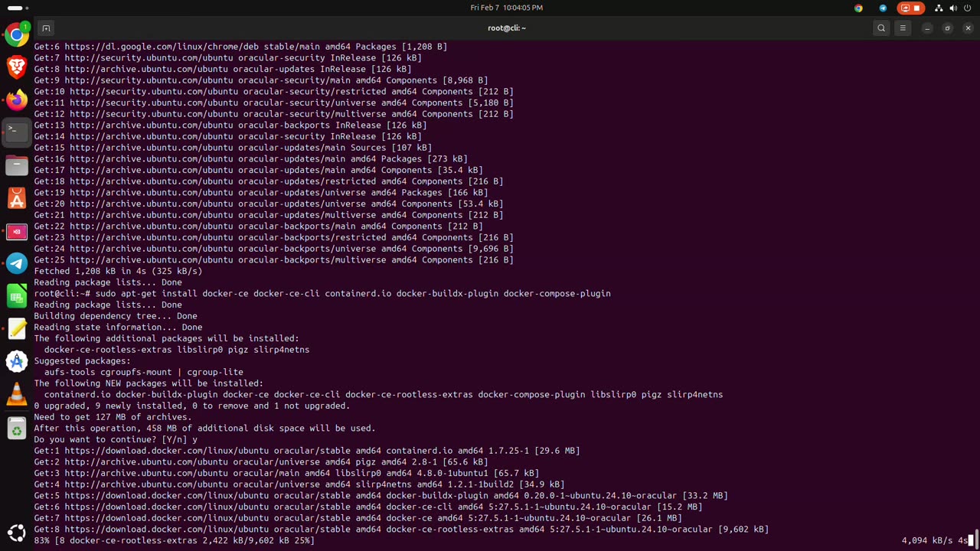Click the 'aufs-tools cgroupfs-mount | cgroup-lite' line

[x=143, y=372]
